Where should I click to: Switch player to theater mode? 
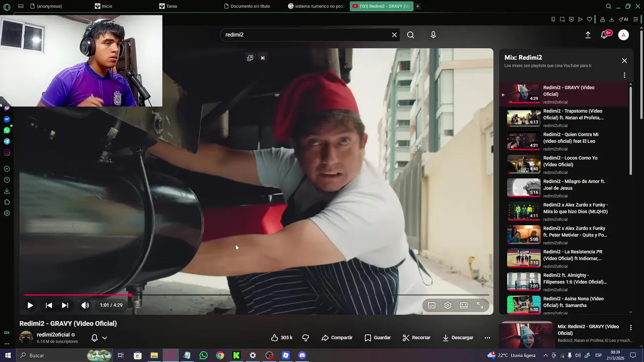464,305
